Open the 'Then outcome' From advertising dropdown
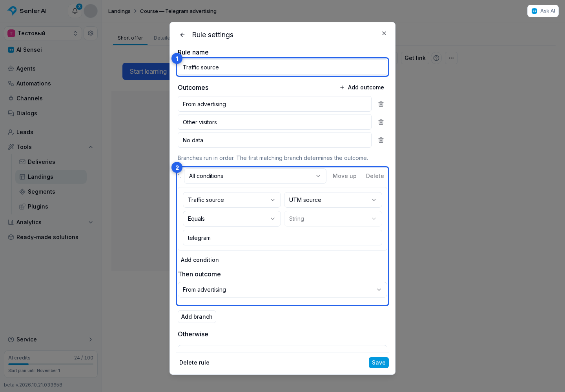Screen dimensions: 565x392 click(282, 290)
